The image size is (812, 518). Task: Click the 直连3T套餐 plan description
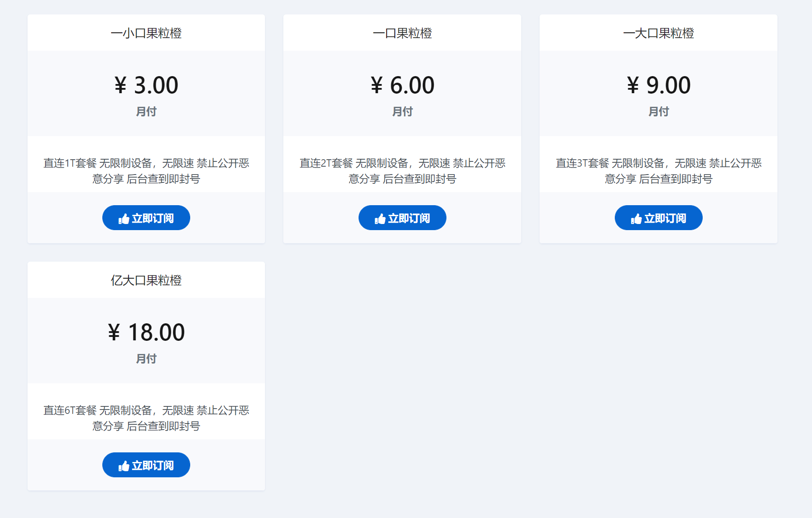point(659,171)
